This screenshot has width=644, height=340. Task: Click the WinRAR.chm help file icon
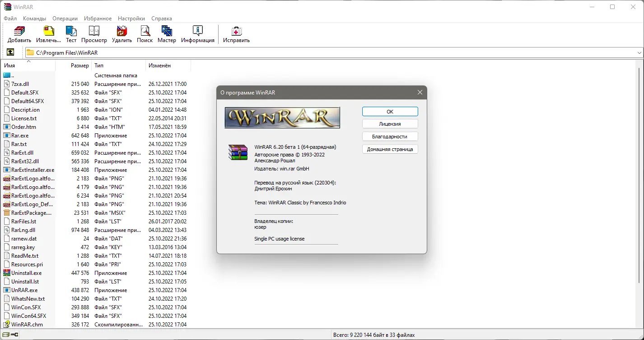(7, 324)
